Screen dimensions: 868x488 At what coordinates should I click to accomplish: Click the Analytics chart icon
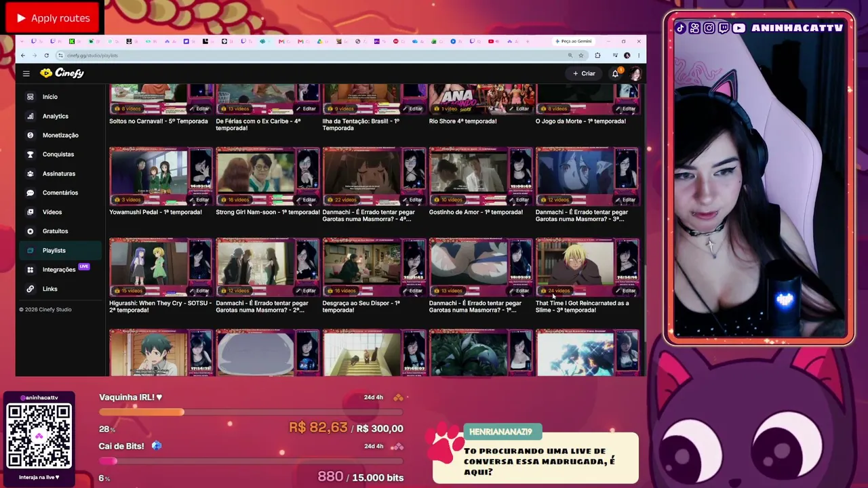coord(30,116)
